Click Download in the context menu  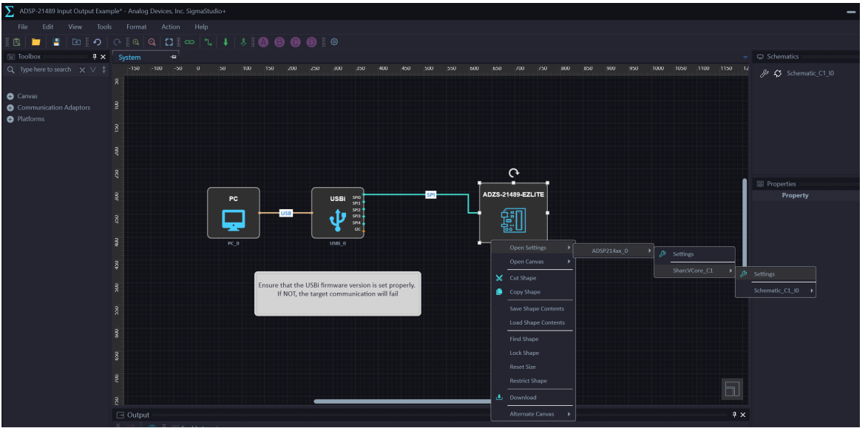(534, 397)
